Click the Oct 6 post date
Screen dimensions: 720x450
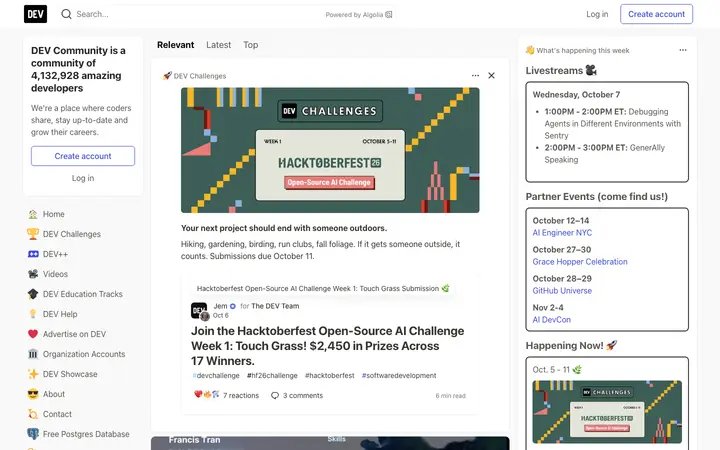click(x=220, y=315)
